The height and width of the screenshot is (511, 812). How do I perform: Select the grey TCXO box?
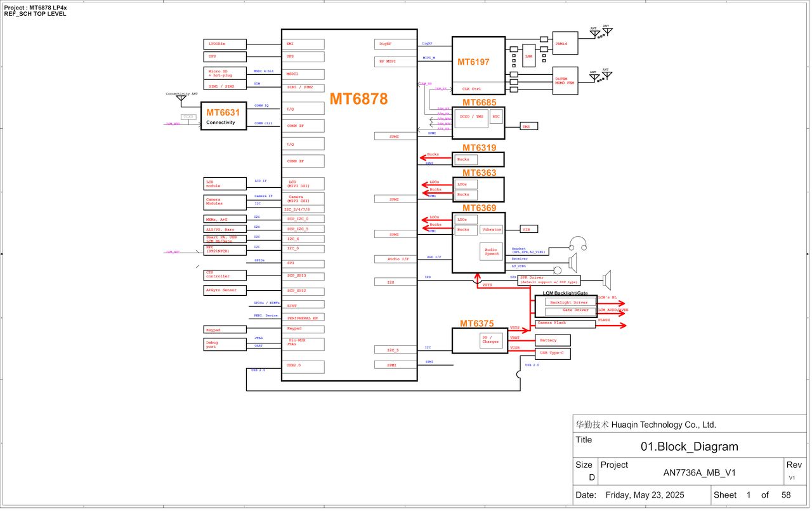(x=188, y=117)
